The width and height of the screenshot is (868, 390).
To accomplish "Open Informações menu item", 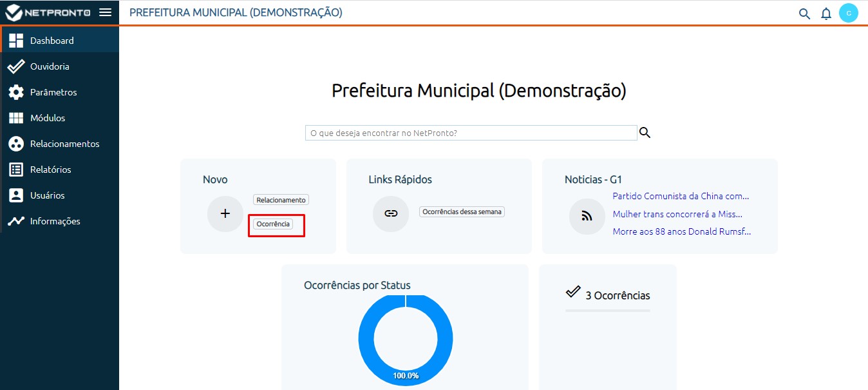I will pos(60,220).
